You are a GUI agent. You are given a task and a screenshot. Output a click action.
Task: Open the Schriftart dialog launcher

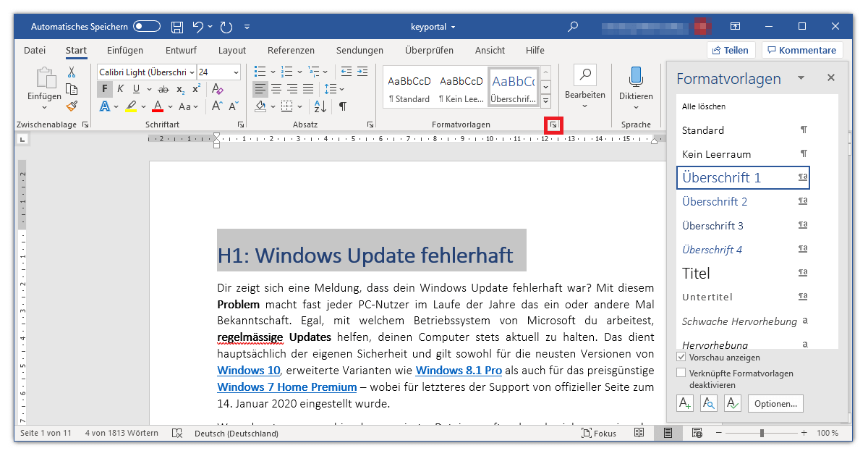point(241,124)
